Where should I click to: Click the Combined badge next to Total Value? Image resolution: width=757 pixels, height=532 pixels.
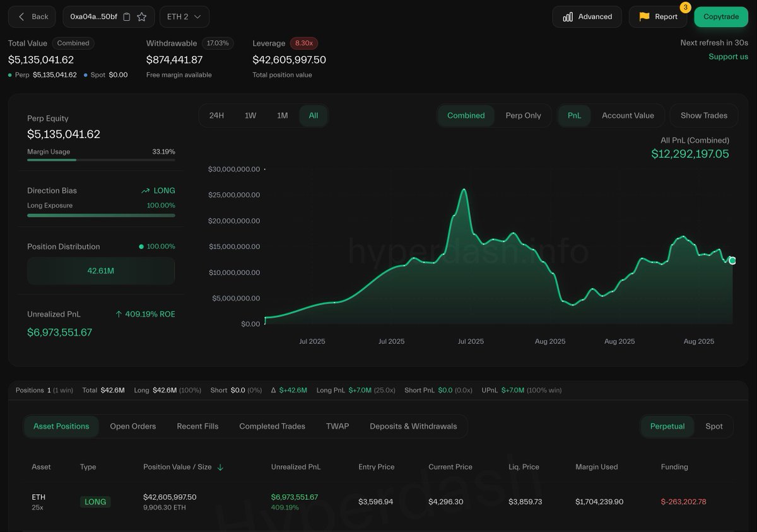pos(73,43)
